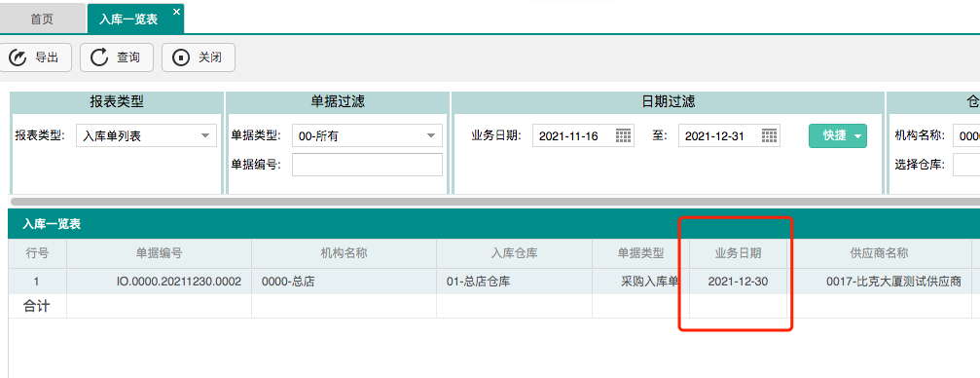The image size is (980, 378).
Task: Sort by 单据编号 column header
Action: tap(160, 253)
